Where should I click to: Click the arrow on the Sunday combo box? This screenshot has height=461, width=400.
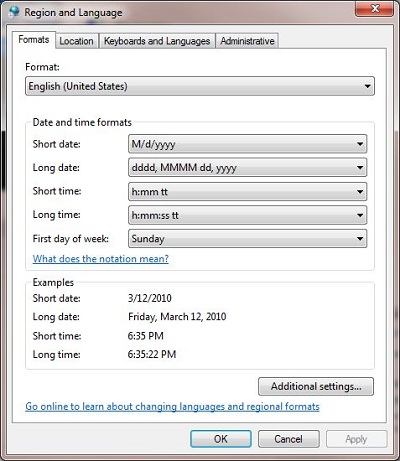pyautogui.click(x=360, y=239)
